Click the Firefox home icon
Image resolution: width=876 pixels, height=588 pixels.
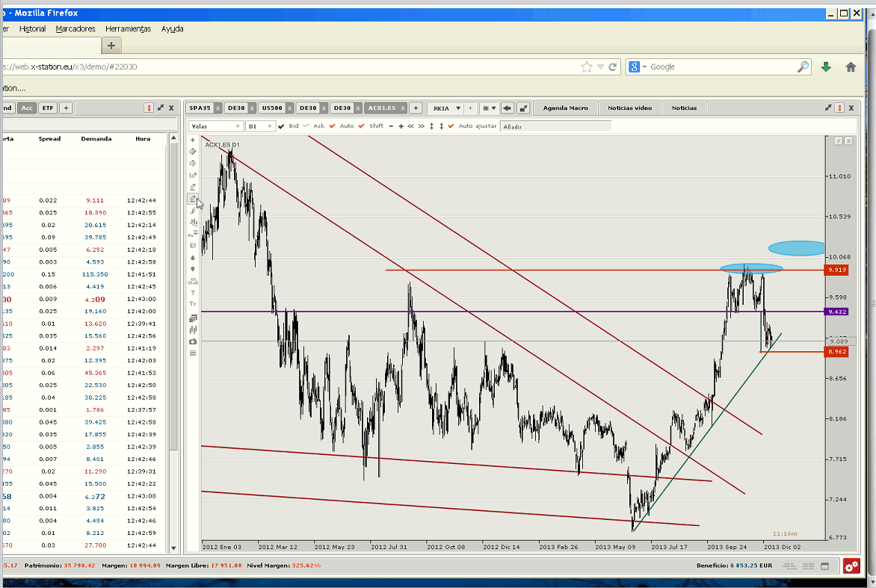pos(851,67)
